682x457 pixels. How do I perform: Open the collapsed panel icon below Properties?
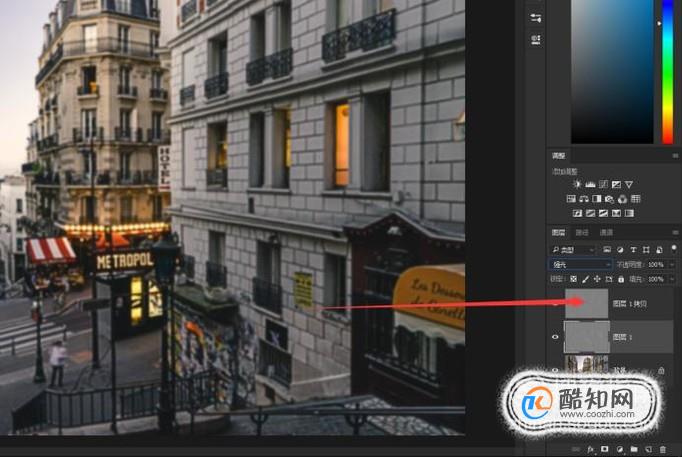coord(536,40)
